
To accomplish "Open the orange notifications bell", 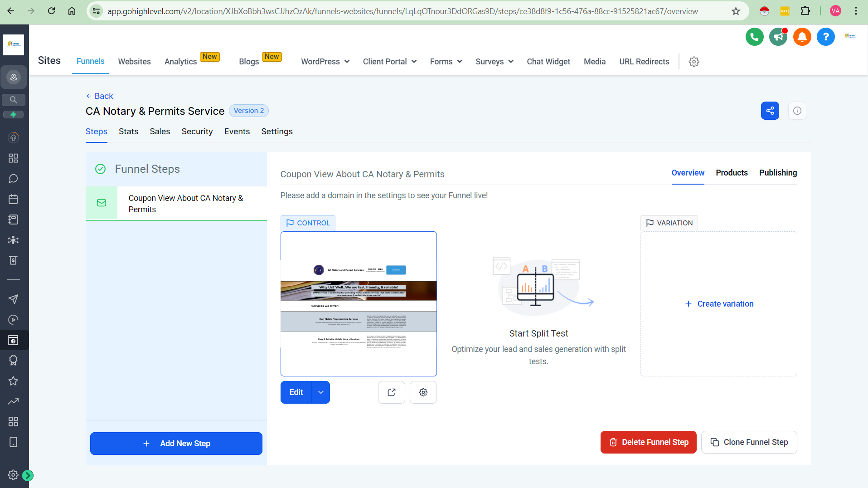I will (802, 37).
